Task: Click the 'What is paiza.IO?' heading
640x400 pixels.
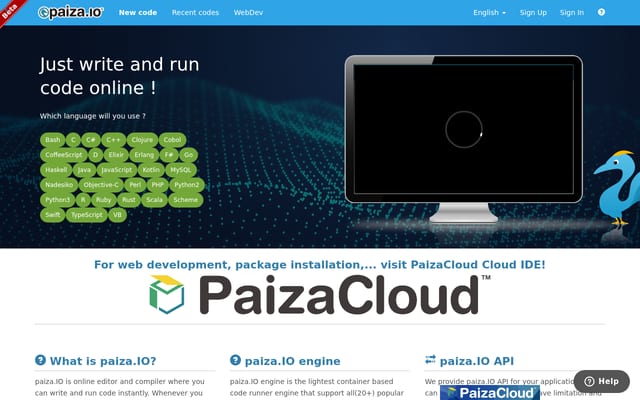Action: [103, 361]
